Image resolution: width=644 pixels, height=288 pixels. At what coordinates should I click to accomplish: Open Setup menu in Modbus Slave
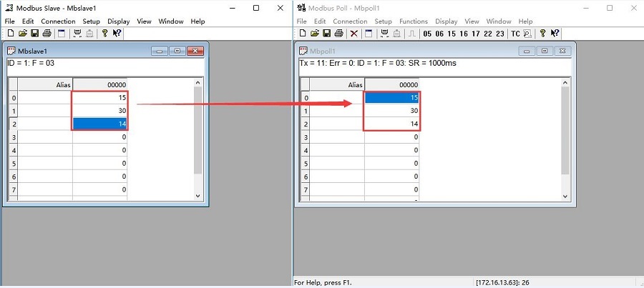pyautogui.click(x=91, y=21)
